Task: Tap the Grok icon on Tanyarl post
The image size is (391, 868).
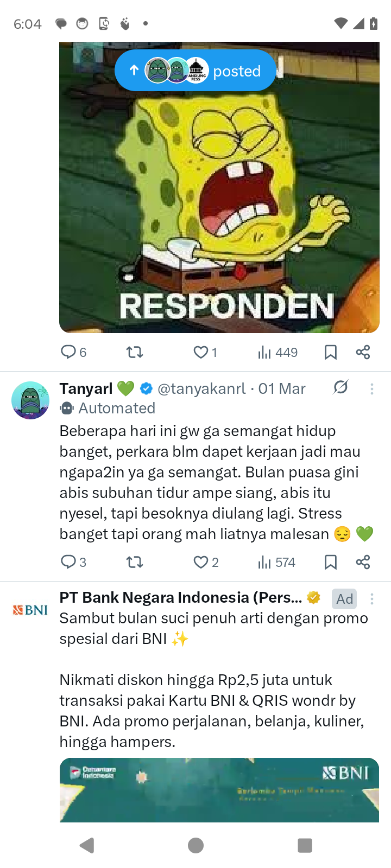Action: coord(340,387)
